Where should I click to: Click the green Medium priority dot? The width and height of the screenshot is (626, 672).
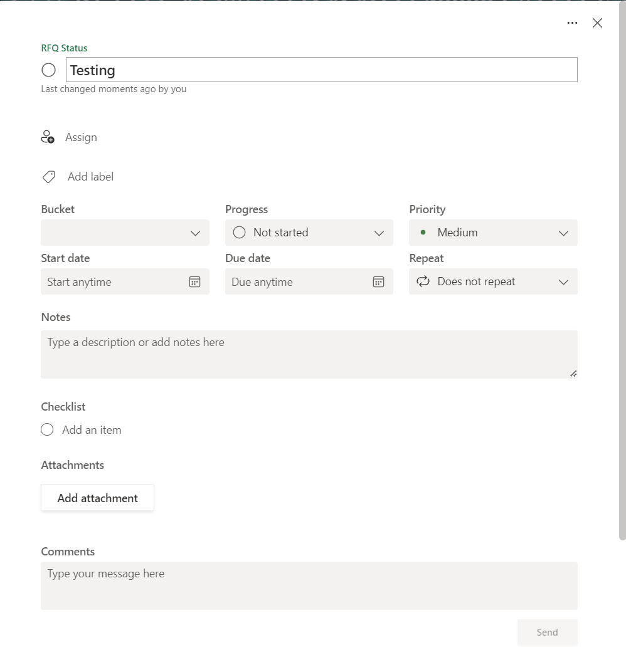pos(423,233)
